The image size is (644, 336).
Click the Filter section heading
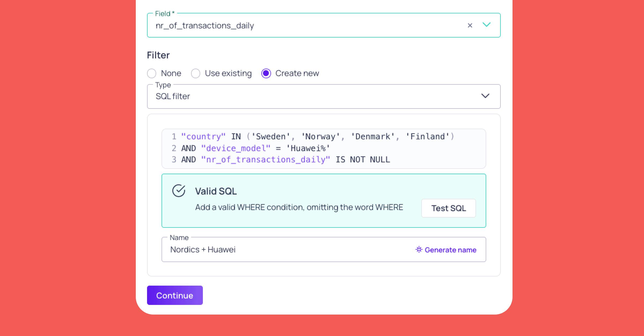(158, 55)
